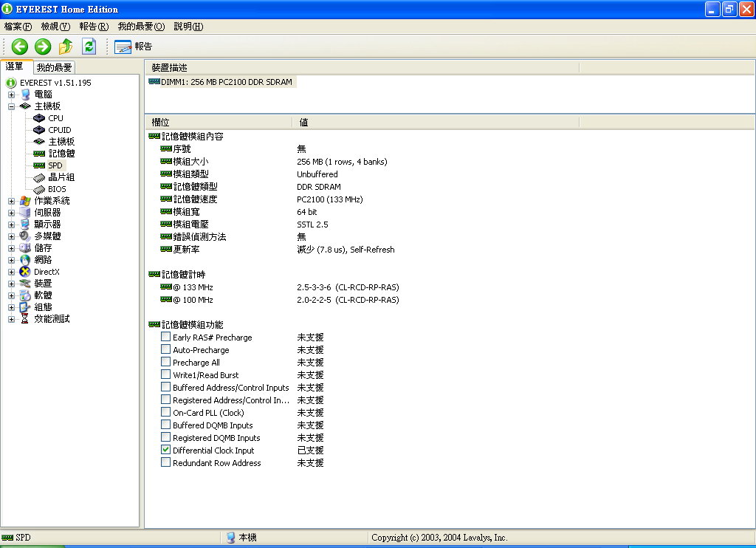The height and width of the screenshot is (548, 756).
Task: Go back with the green left arrow
Action: point(20,47)
